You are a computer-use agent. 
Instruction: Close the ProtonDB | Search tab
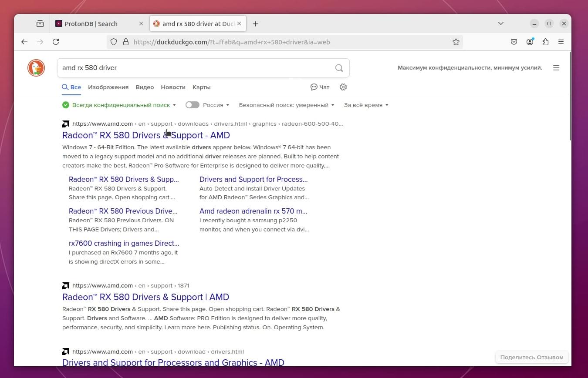pos(141,24)
